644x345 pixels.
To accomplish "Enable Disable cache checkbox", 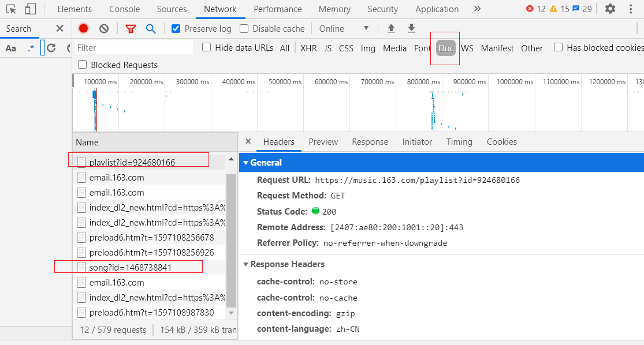I will (244, 29).
